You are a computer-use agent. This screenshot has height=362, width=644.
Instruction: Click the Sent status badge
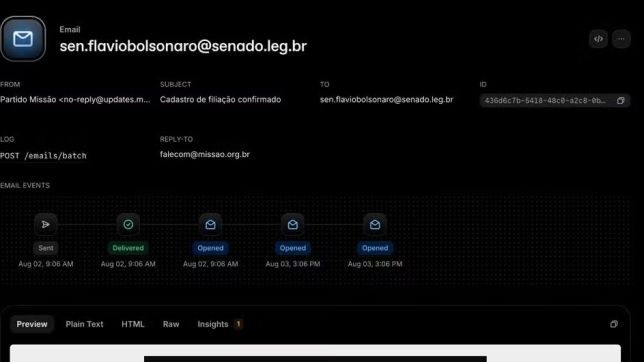(x=46, y=248)
